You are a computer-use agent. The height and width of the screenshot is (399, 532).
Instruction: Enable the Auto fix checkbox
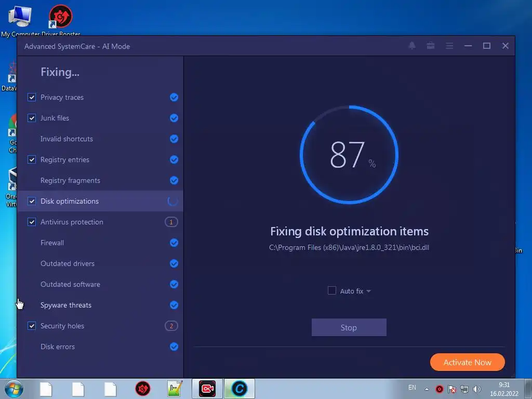click(332, 291)
